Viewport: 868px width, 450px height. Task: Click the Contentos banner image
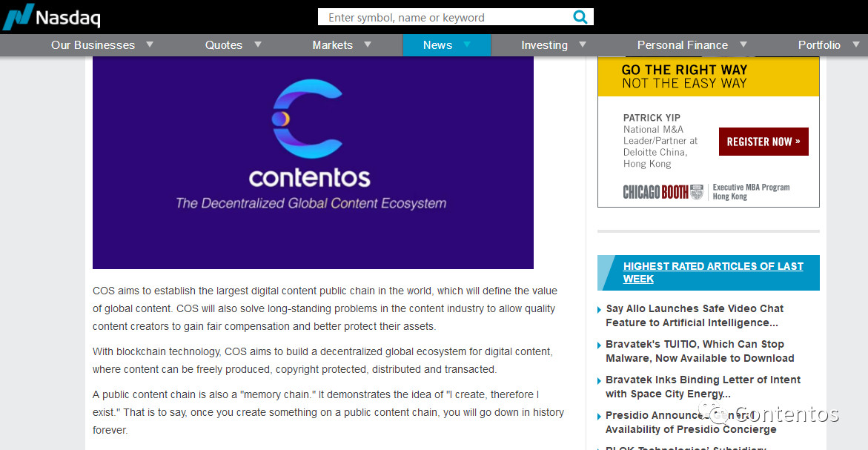click(x=313, y=163)
